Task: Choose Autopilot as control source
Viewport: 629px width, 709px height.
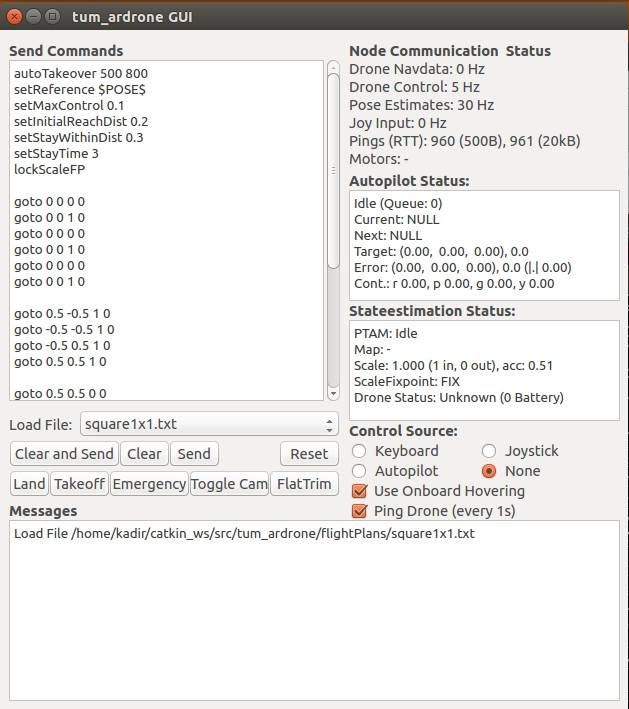Action: 360,471
